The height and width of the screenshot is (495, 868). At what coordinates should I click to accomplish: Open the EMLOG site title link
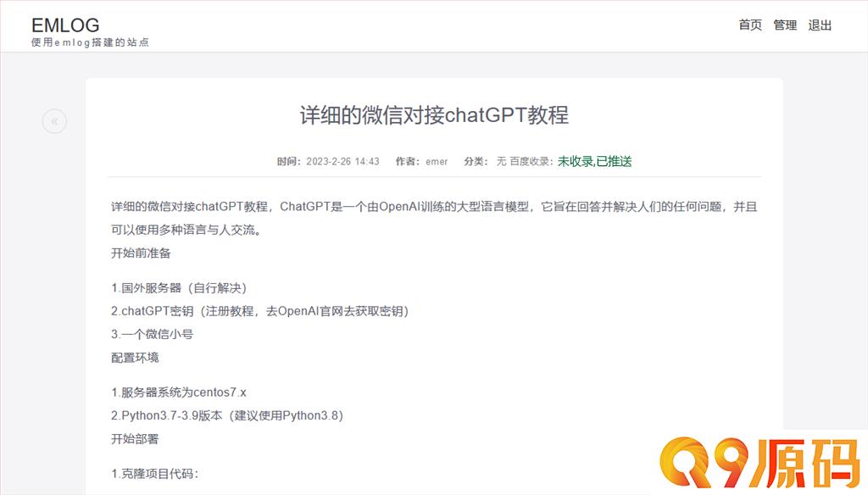click(x=65, y=25)
